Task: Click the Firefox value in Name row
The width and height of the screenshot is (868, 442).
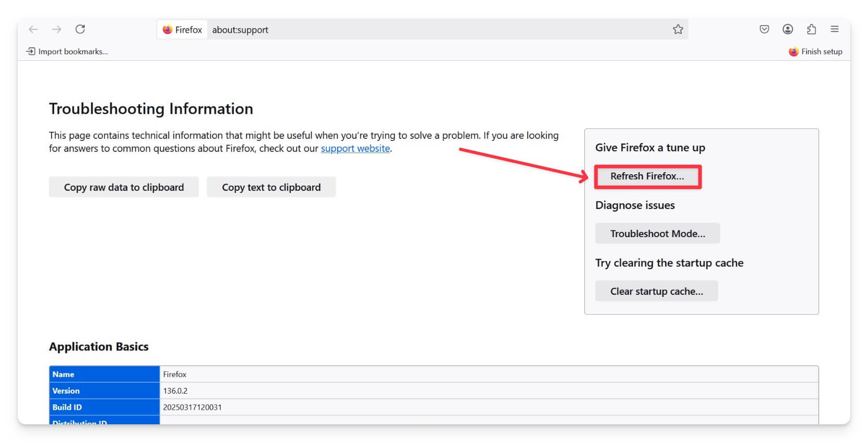Action: tap(175, 374)
